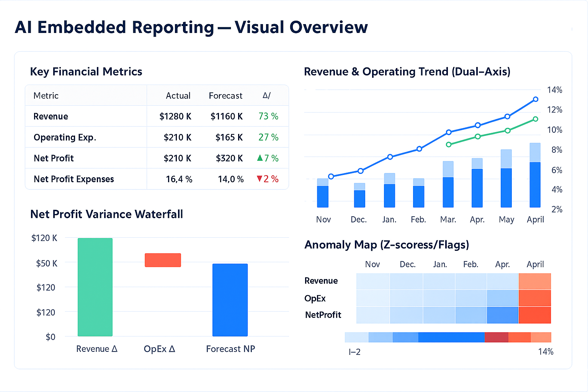Screen dimensions: 588x392
Task: Click the blue line's April data point
Action: 536,99
